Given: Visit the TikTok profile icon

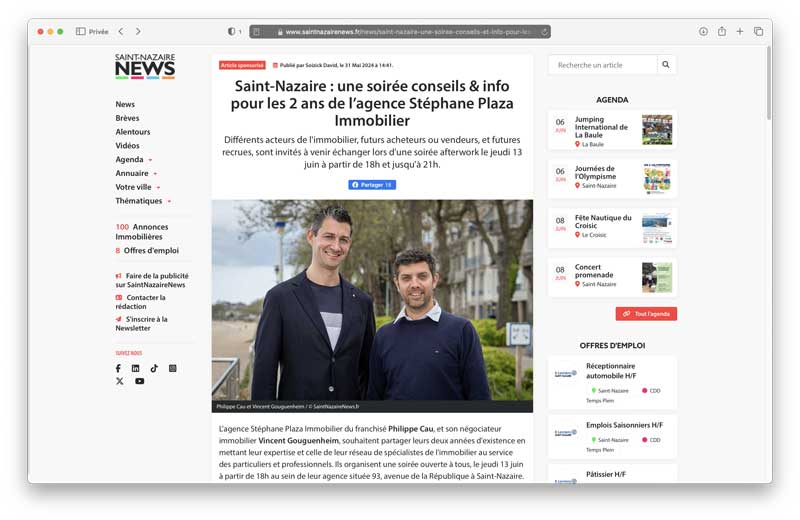Looking at the screenshot, I should coord(154,368).
